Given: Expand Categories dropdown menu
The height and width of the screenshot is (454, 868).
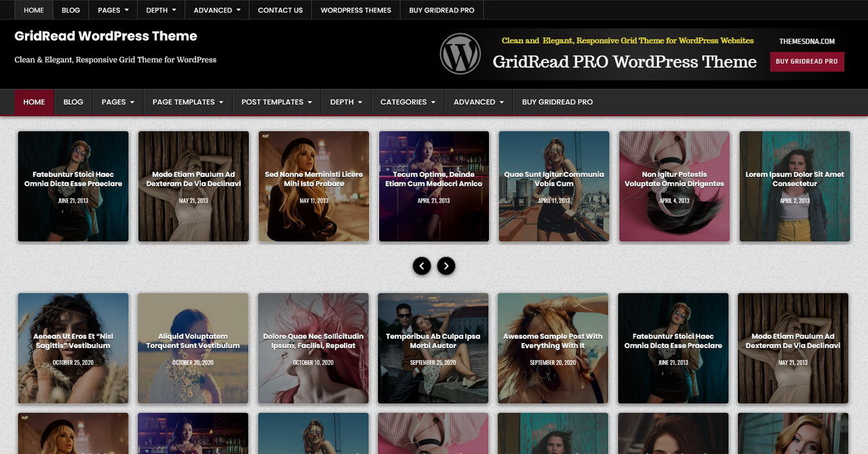Looking at the screenshot, I should pos(408,102).
